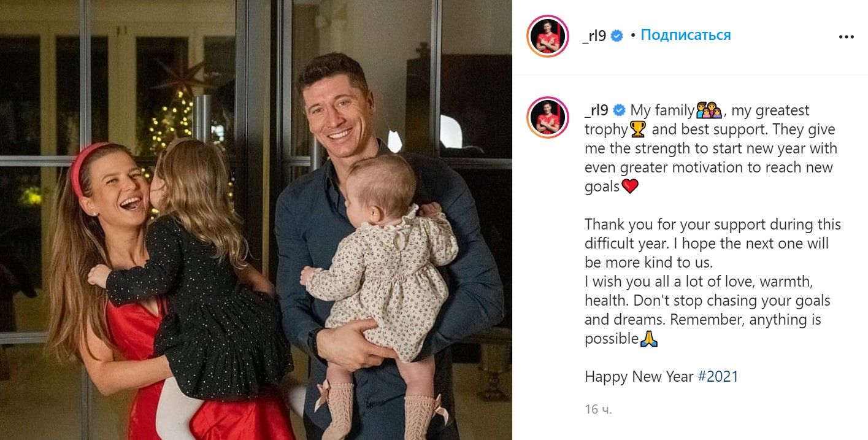Open the _rl9 username in the header

594,36
